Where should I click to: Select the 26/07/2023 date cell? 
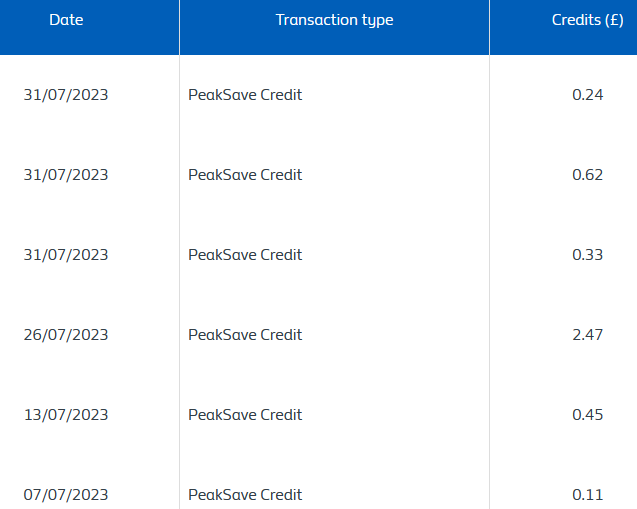click(66, 335)
